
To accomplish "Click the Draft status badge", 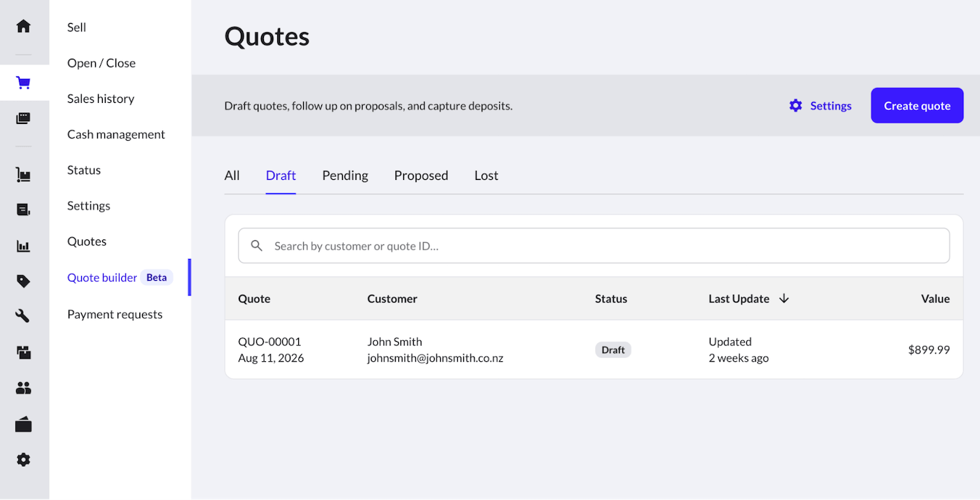I will pos(613,349).
